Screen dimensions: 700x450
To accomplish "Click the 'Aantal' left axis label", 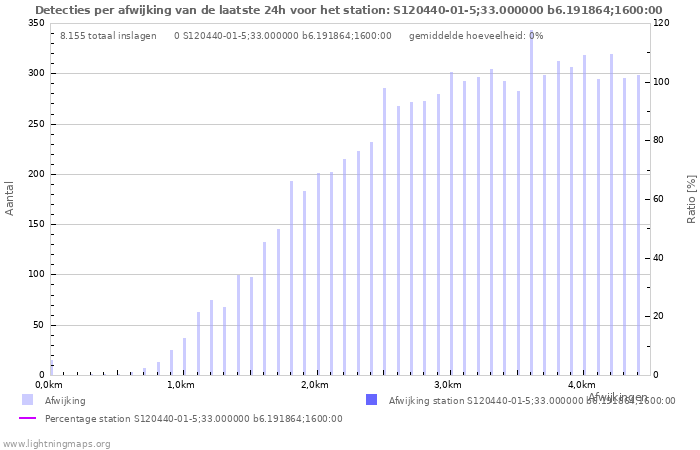I will click(x=9, y=198).
